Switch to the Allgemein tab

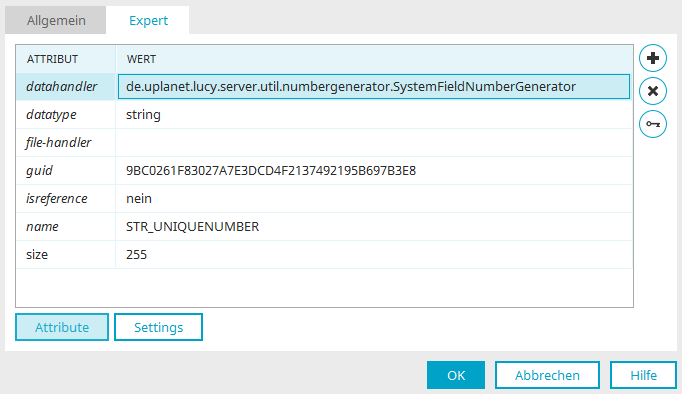point(56,20)
